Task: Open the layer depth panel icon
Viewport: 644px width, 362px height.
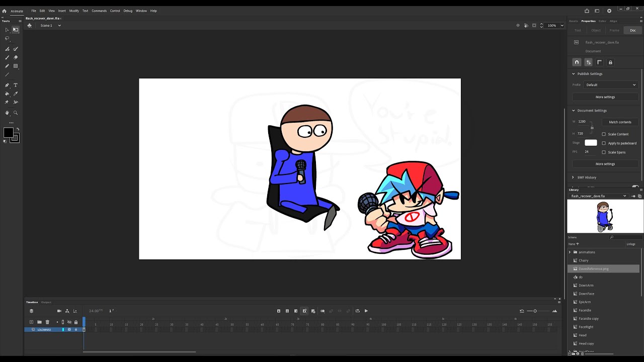Action: 75,311
